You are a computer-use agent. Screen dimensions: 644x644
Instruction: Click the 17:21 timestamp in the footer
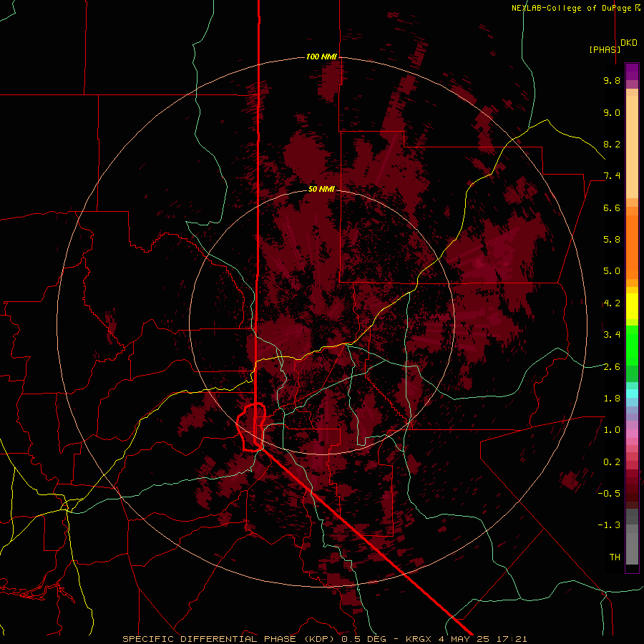click(x=512, y=639)
